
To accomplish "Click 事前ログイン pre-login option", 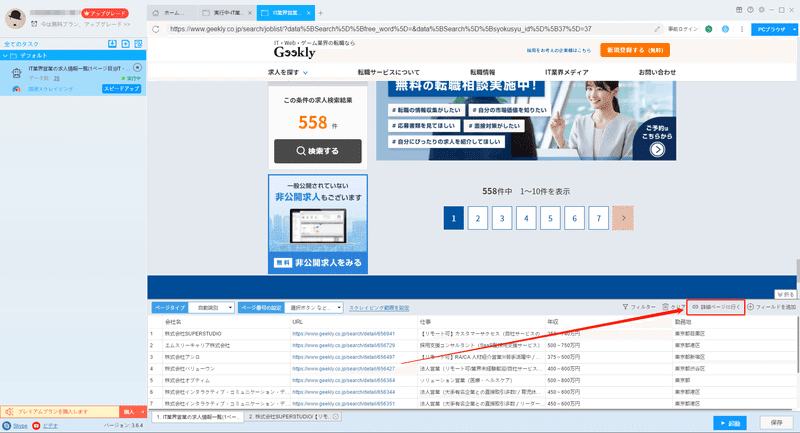I will coord(683,29).
